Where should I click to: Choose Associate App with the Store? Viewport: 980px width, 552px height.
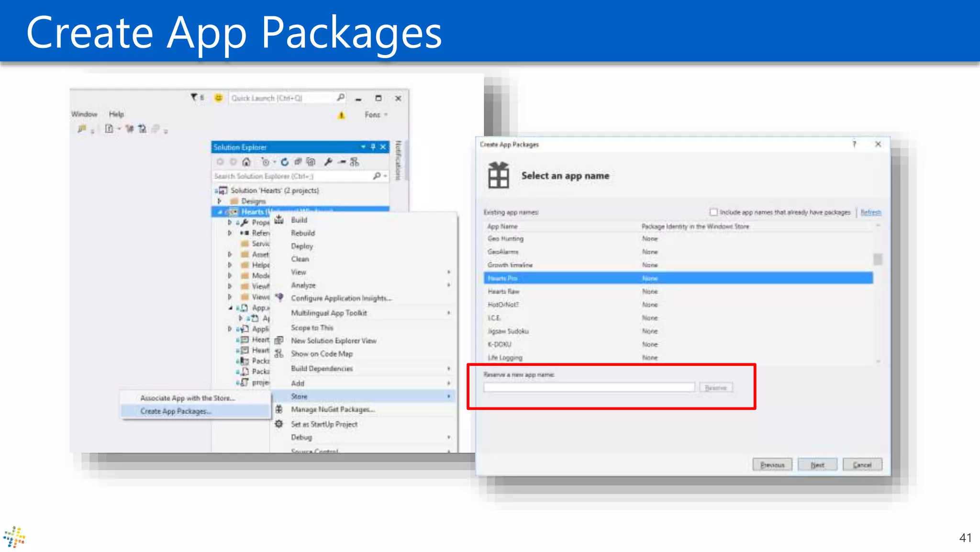pos(194,398)
